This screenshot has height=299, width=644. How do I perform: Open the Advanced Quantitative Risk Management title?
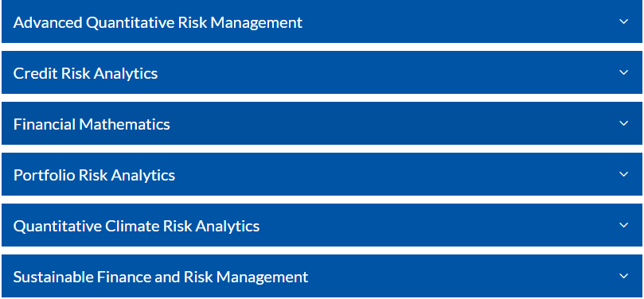point(158,22)
